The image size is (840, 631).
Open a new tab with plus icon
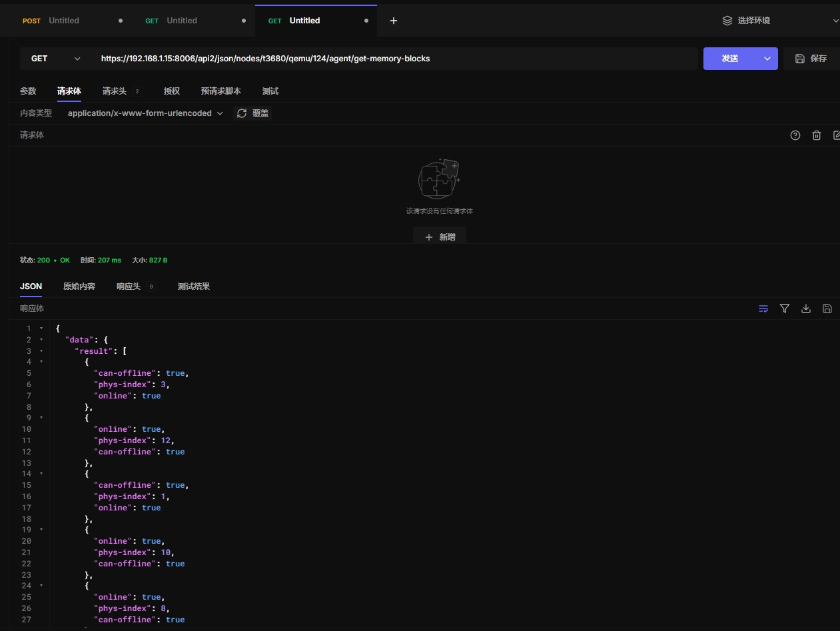point(394,21)
